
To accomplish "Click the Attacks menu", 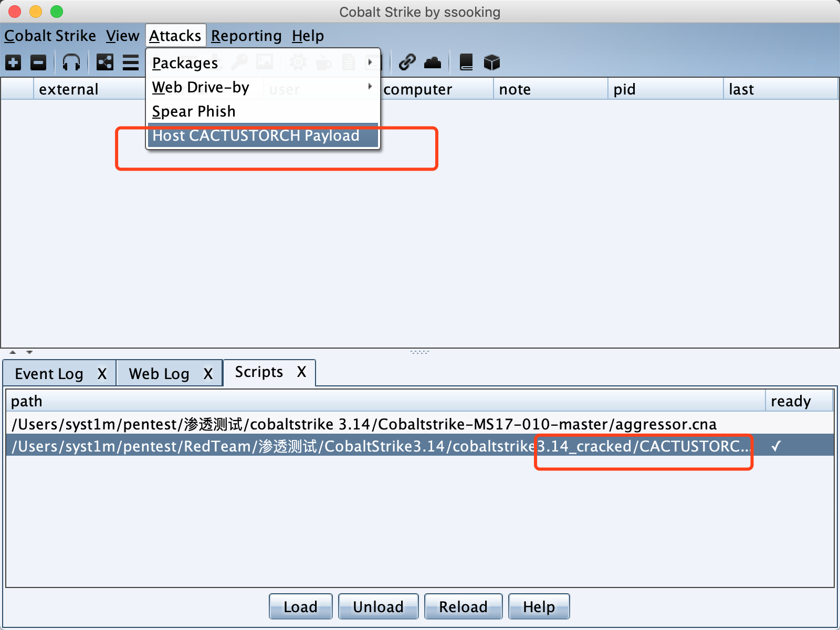I will [x=175, y=36].
